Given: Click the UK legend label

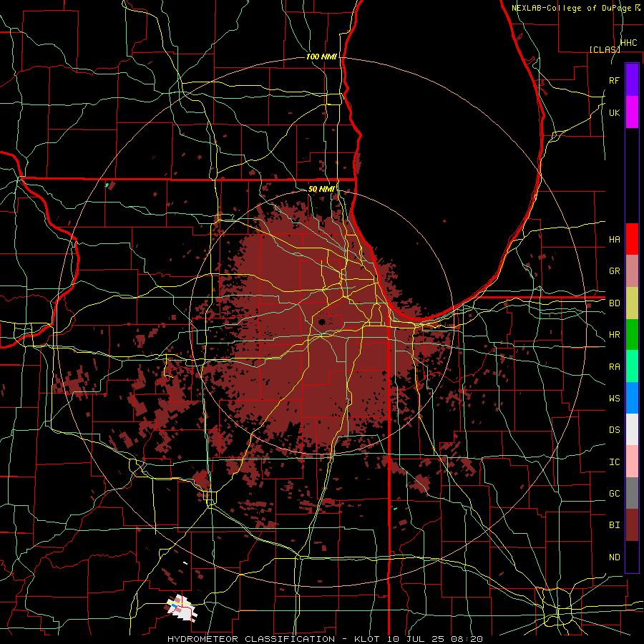Looking at the screenshot, I should 614,112.
